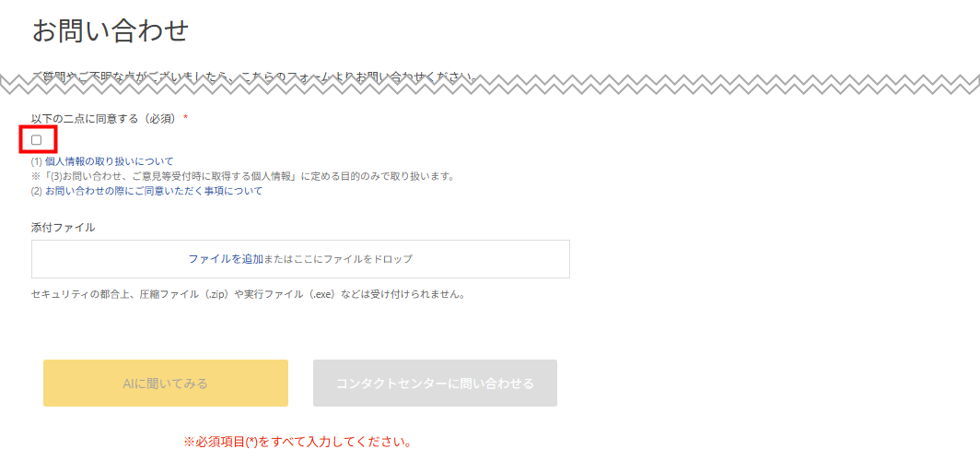Click the 以下の二点に同意する（必須） label
This screenshot has width=980, height=461.
105,119
